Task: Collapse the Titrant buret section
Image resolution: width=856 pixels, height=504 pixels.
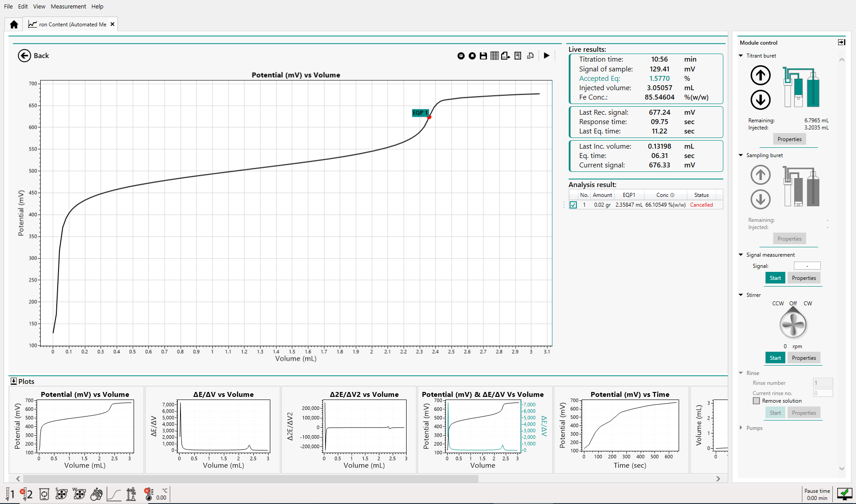Action: tap(741, 56)
